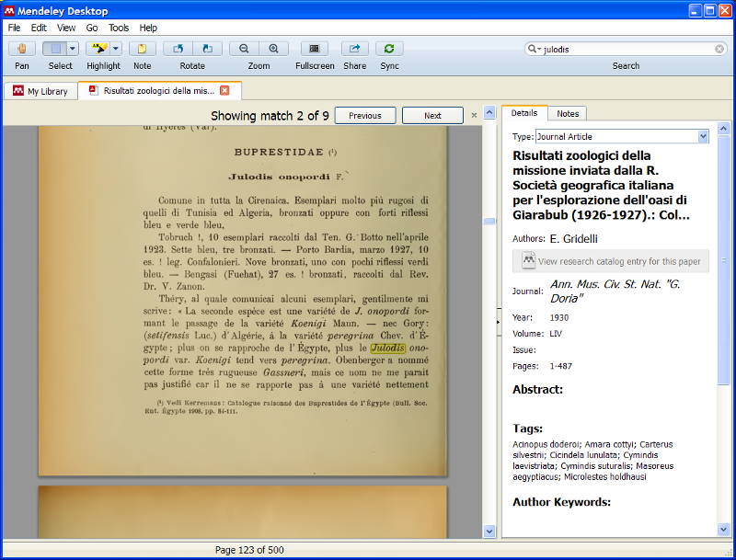Go to the Next search match
The height and width of the screenshot is (560, 736).
432,116
